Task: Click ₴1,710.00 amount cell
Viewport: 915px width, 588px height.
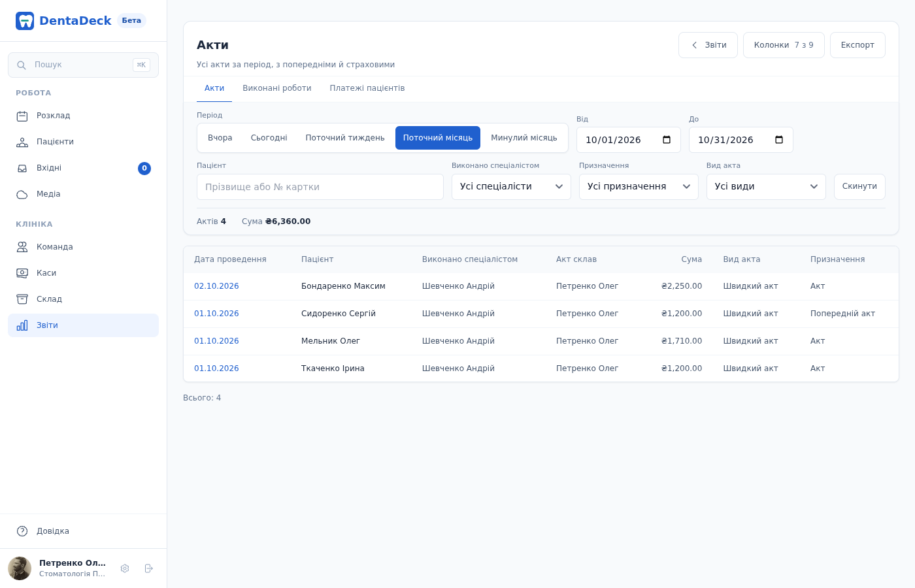Action: click(682, 341)
